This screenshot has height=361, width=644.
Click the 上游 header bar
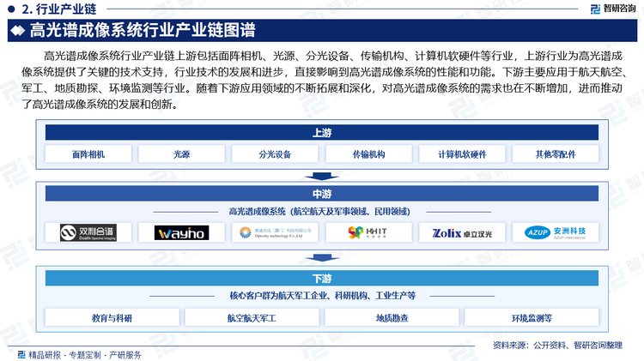[x=322, y=133]
